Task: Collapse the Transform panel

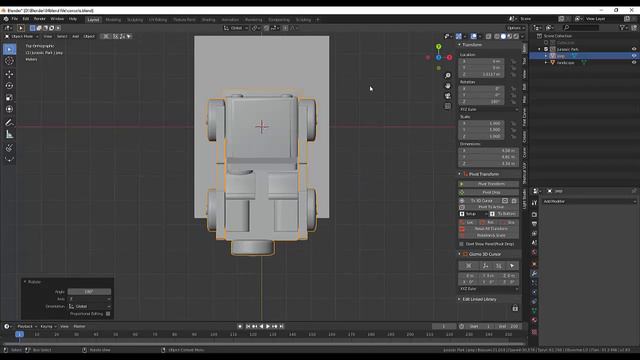Action: point(459,44)
